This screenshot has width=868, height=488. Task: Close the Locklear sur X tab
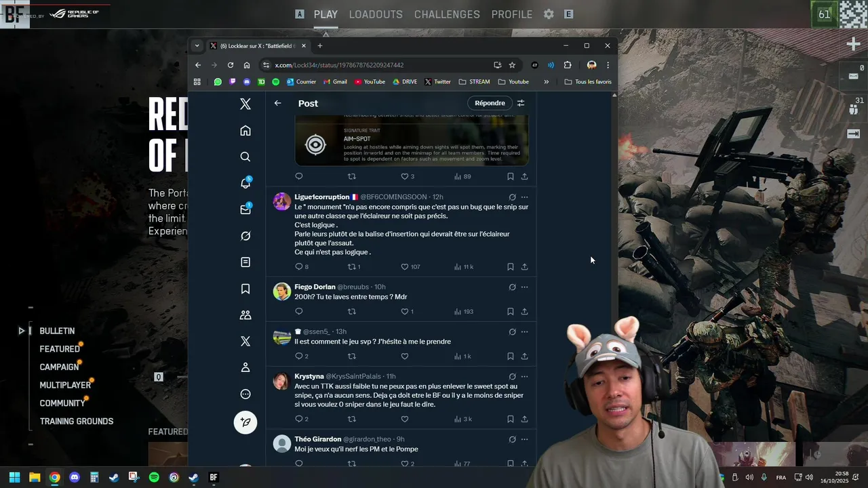pos(304,46)
